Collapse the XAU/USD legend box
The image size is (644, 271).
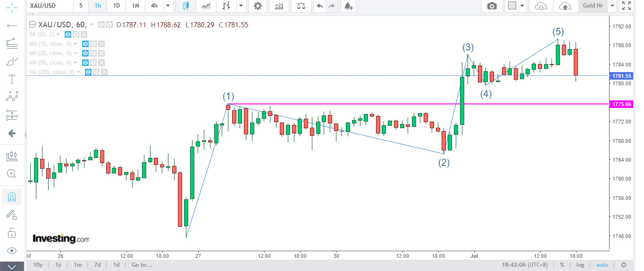pyautogui.click(x=32, y=25)
